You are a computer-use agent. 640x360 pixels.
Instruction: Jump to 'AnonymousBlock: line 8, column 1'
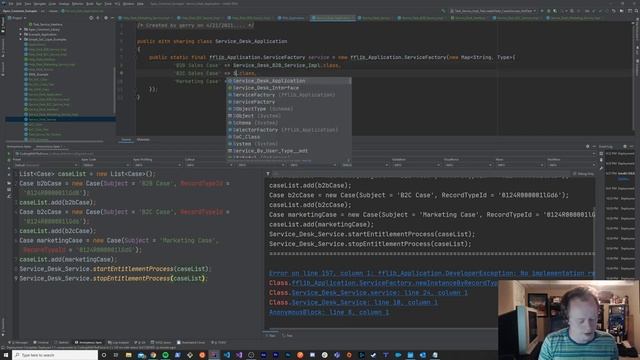click(329, 312)
